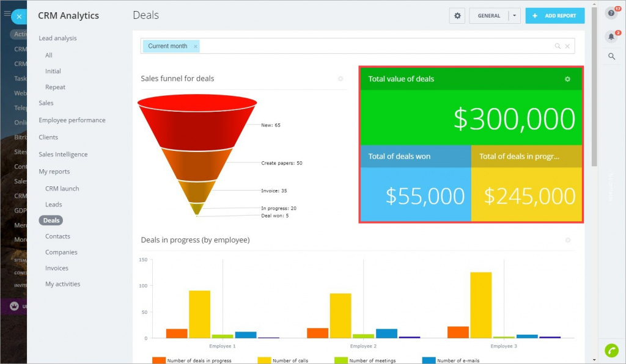Remove the Current month filter tag

click(x=194, y=46)
